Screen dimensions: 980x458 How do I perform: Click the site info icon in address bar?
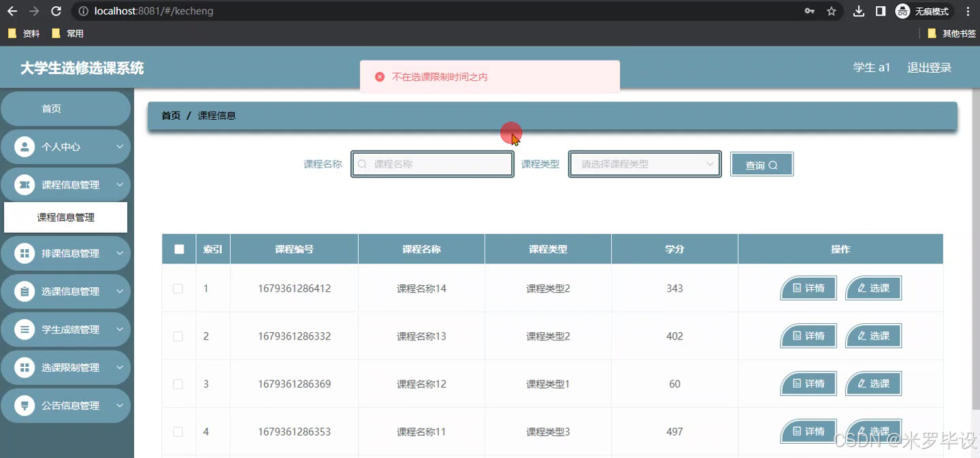(x=83, y=11)
